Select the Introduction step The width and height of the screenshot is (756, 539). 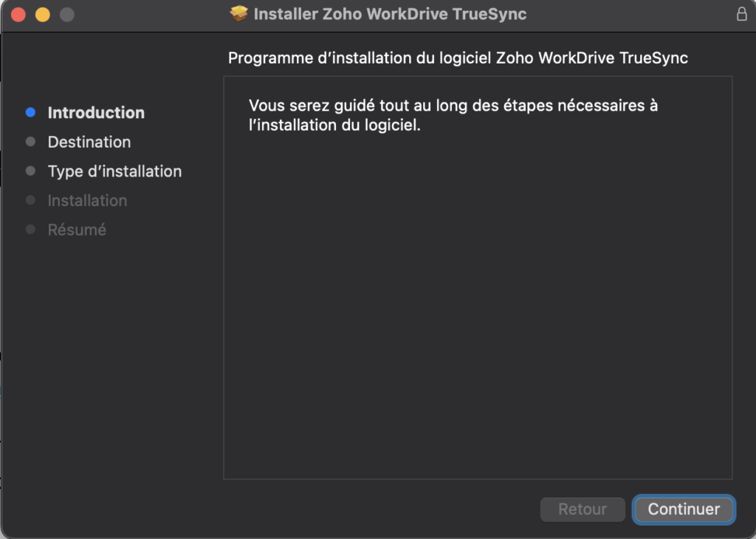click(96, 112)
